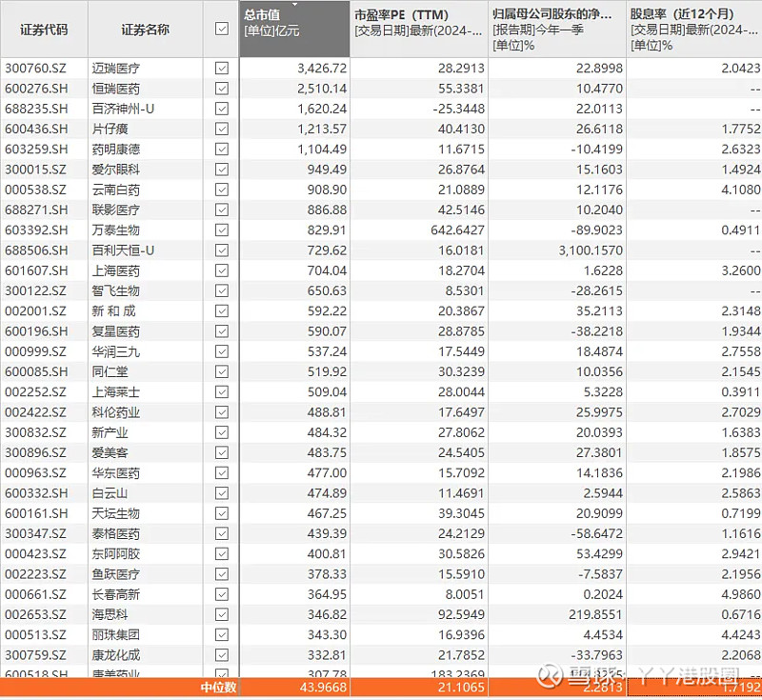
Task: Uncheck the checkbox for 恒瑞医药
Action: pos(222,89)
